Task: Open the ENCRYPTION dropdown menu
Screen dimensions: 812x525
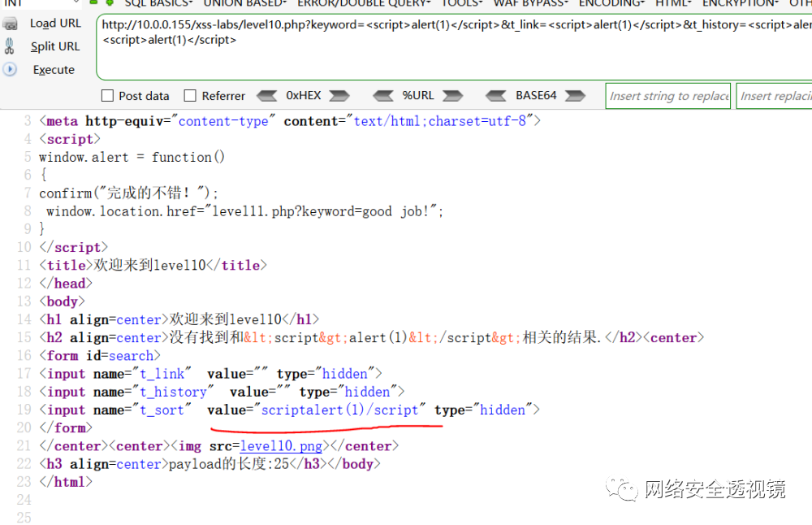Action: pos(741,3)
